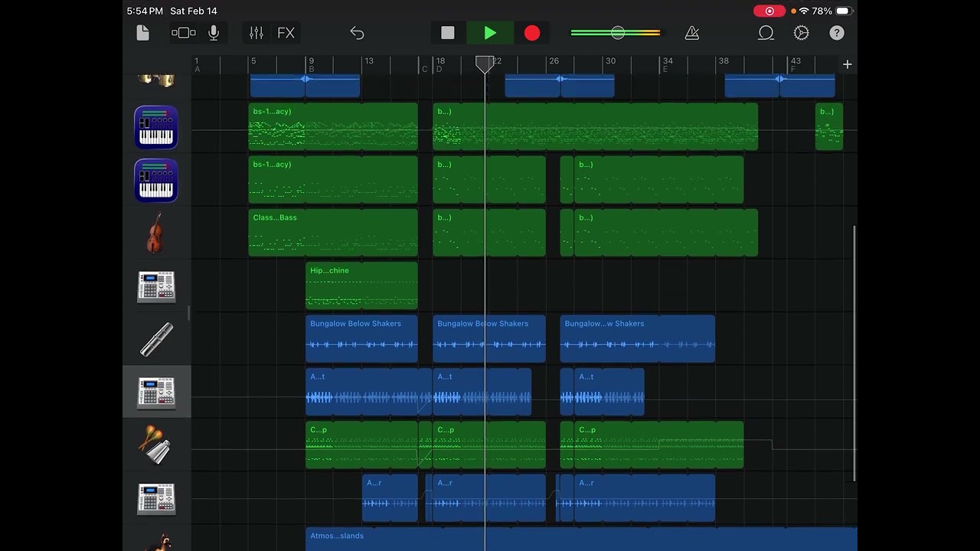Undo the last action
980x551 pixels.
357,33
